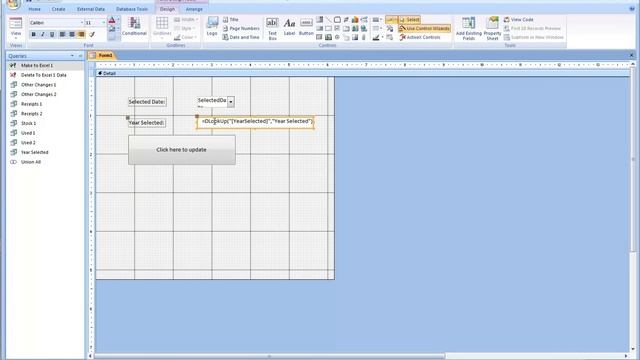The width and height of the screenshot is (640, 360).
Task: Select the Option Button control
Action: (337, 37)
